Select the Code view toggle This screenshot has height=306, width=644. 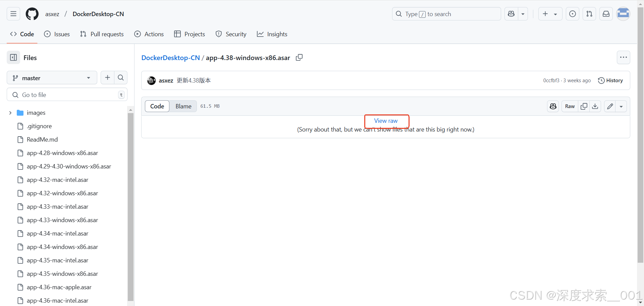[157, 106]
